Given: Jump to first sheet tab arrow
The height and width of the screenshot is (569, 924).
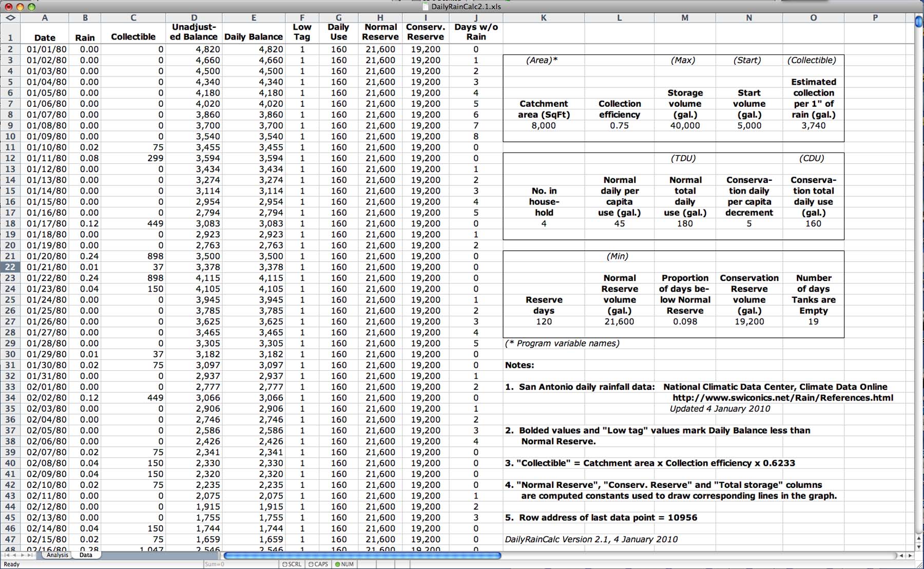Looking at the screenshot, I should point(6,555).
